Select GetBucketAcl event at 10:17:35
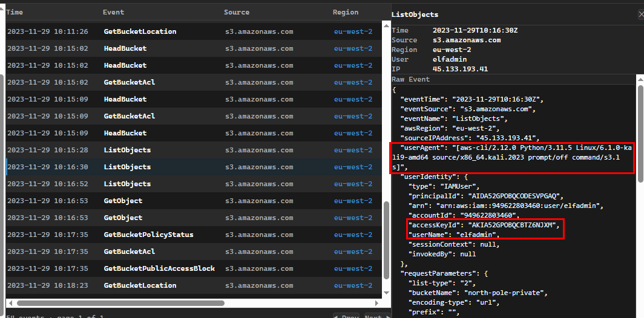The width and height of the screenshot is (644, 318). pyautogui.click(x=194, y=251)
